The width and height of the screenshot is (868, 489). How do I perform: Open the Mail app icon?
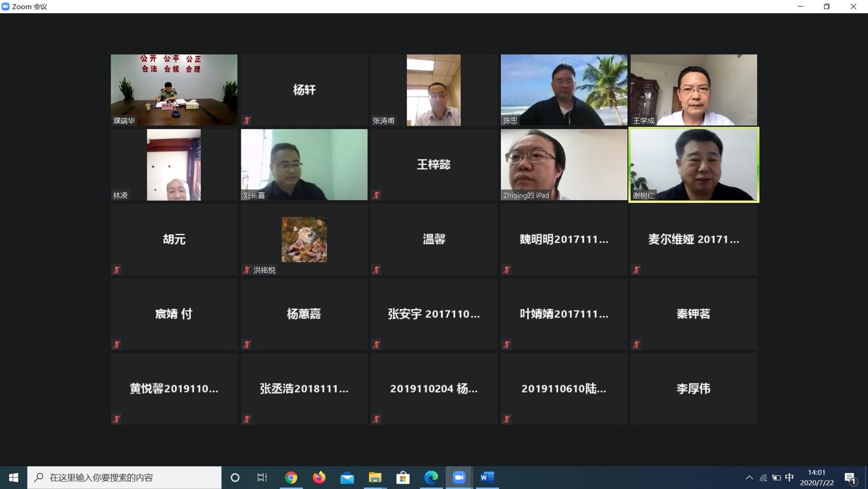pyautogui.click(x=347, y=477)
